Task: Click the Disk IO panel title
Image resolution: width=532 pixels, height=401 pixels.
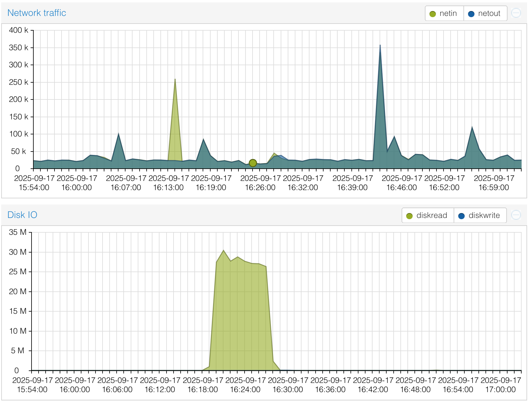Action: click(22, 215)
